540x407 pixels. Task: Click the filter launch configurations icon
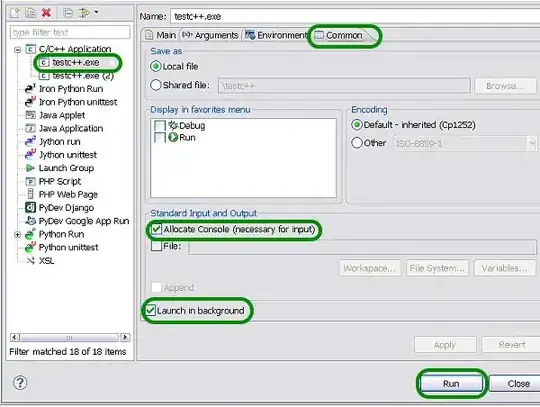(x=83, y=13)
